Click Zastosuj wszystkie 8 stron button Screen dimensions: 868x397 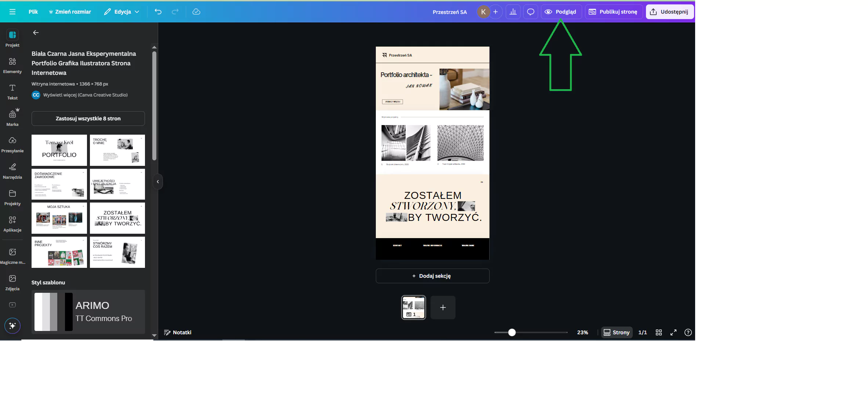[88, 119]
